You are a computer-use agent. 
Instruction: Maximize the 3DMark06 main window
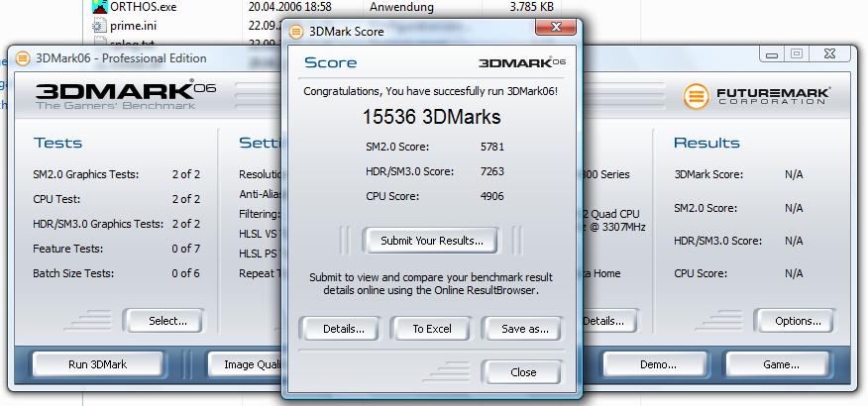(796, 53)
